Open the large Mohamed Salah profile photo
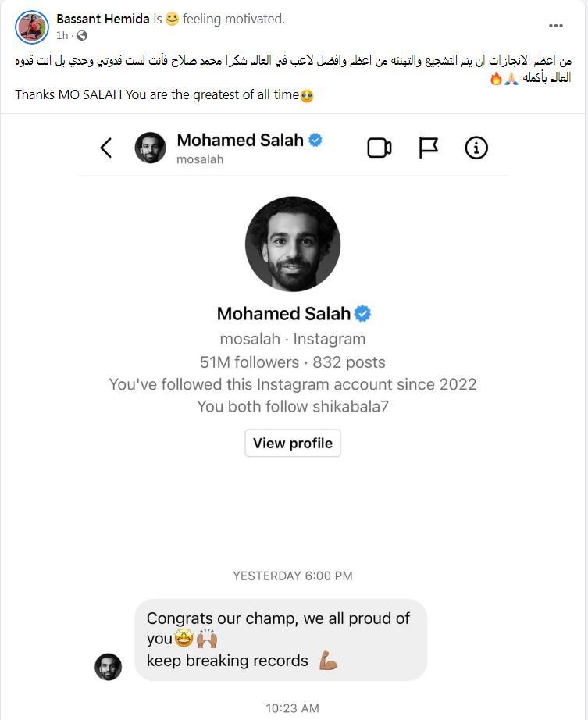The image size is (588, 720). (x=293, y=244)
